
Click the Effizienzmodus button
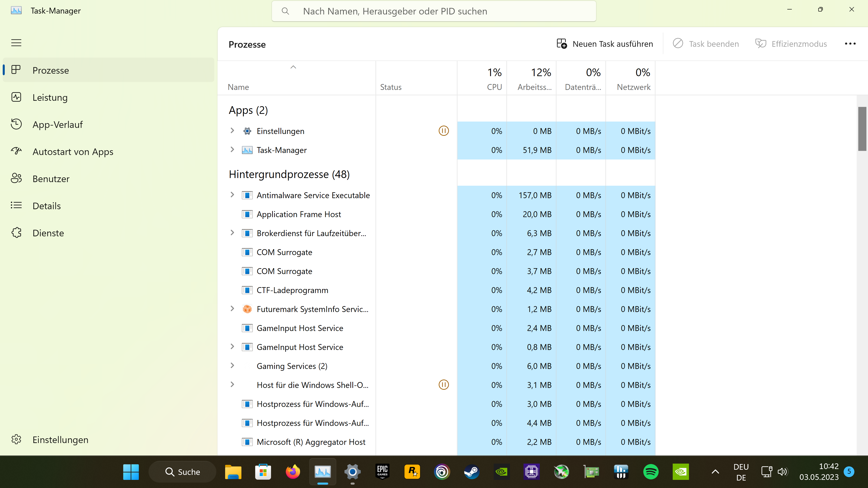(x=791, y=43)
